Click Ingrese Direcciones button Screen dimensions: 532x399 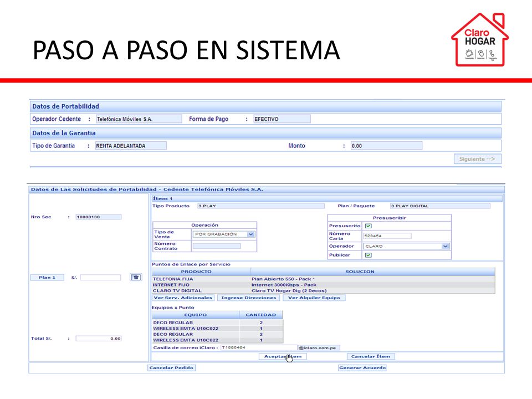point(248,298)
